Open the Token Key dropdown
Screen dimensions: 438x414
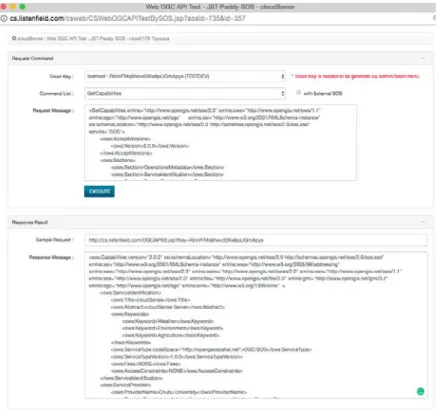click(185, 76)
